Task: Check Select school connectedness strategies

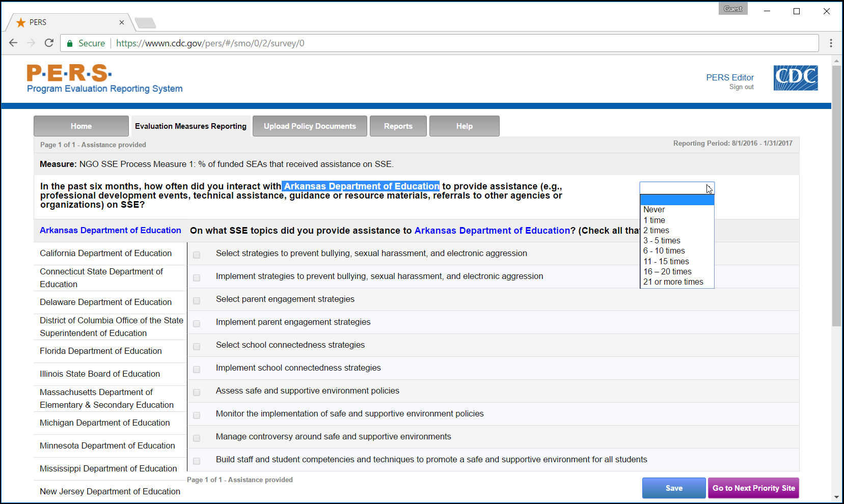Action: tap(197, 347)
